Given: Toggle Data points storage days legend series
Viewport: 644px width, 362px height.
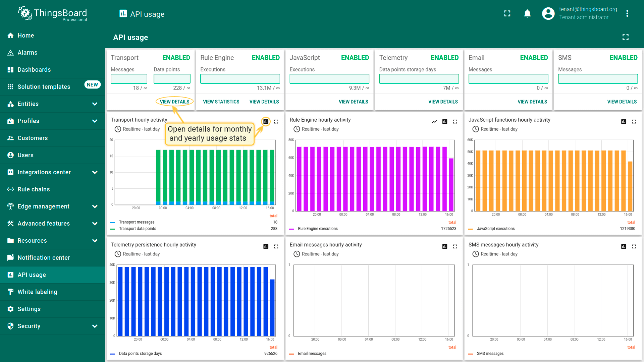Looking at the screenshot, I should 140,354.
